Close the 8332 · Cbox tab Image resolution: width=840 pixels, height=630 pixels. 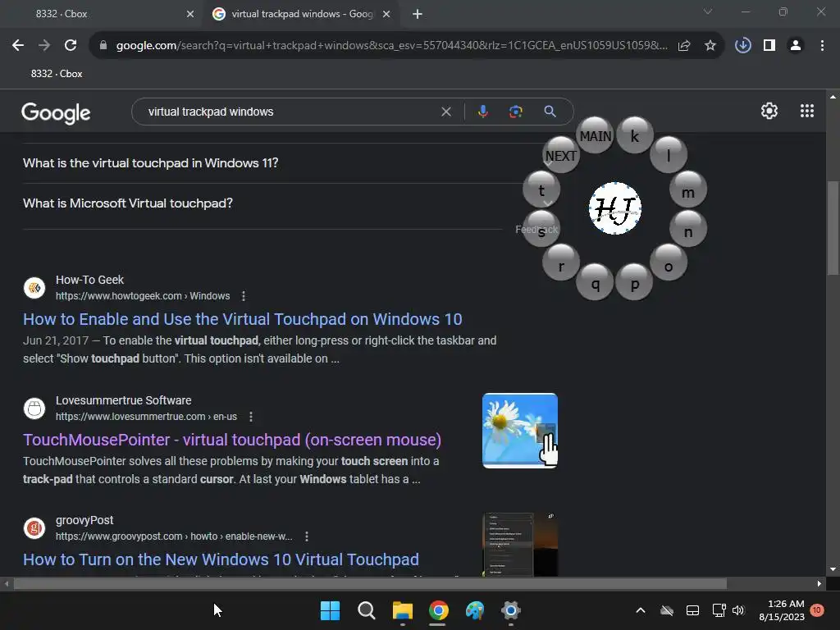(190, 14)
